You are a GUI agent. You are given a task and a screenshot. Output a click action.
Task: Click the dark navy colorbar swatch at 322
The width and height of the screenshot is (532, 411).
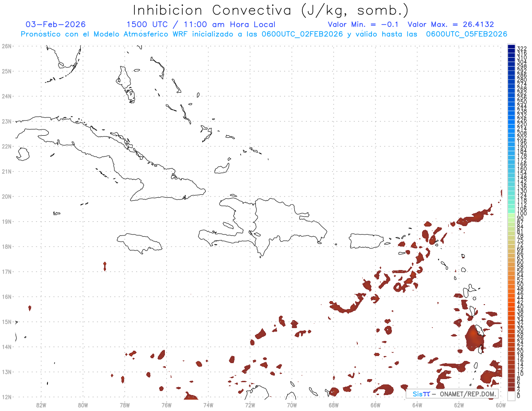tap(512, 47)
